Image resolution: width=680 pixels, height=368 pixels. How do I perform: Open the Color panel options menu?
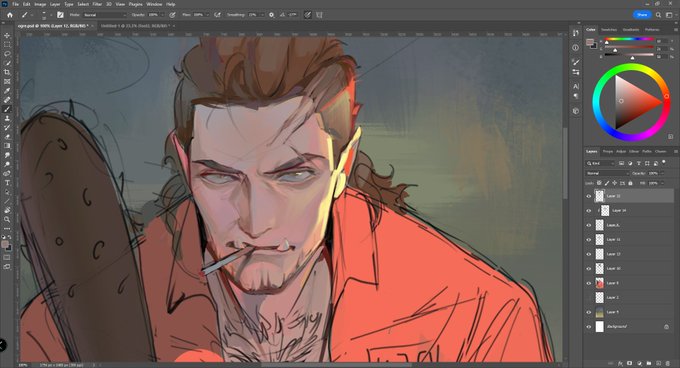pos(675,29)
